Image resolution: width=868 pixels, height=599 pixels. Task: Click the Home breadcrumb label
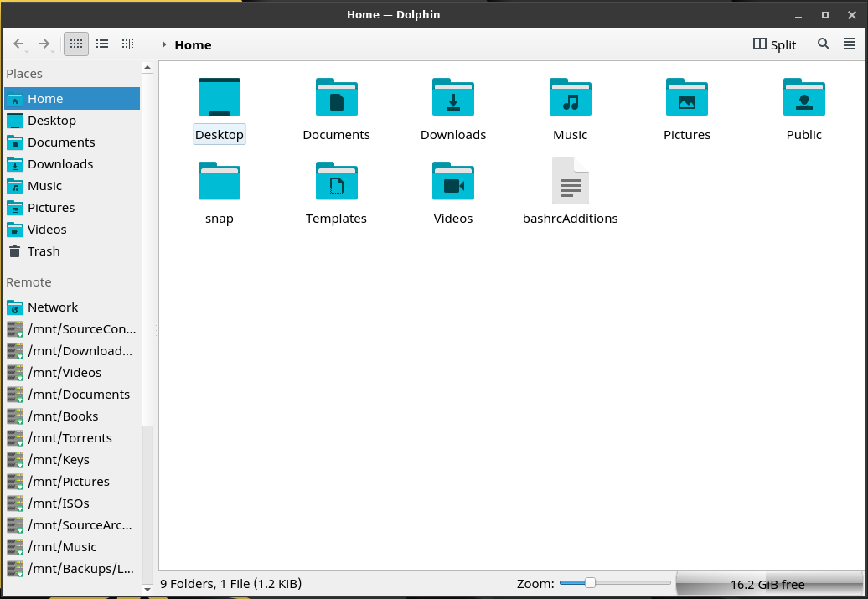[x=193, y=45]
